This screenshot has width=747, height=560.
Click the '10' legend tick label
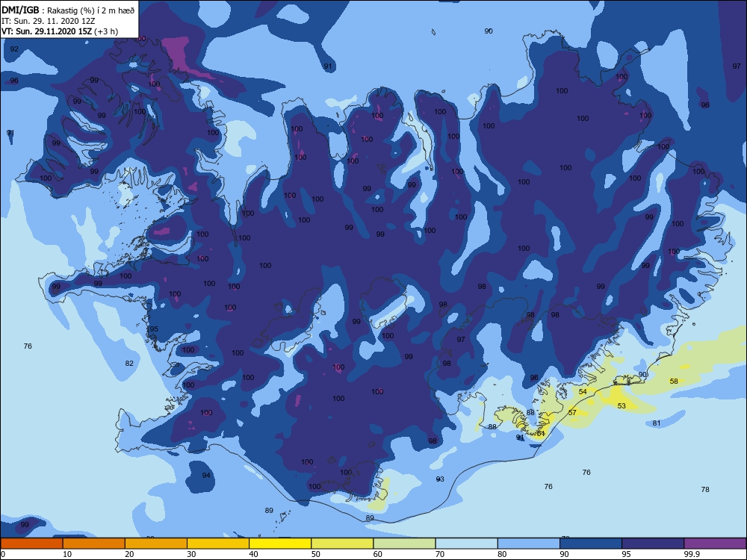(x=67, y=554)
